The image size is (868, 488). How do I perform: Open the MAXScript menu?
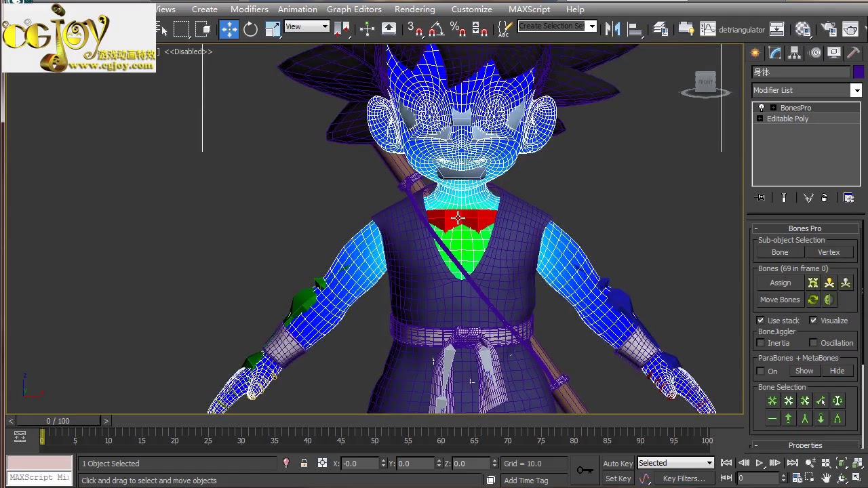pos(529,9)
